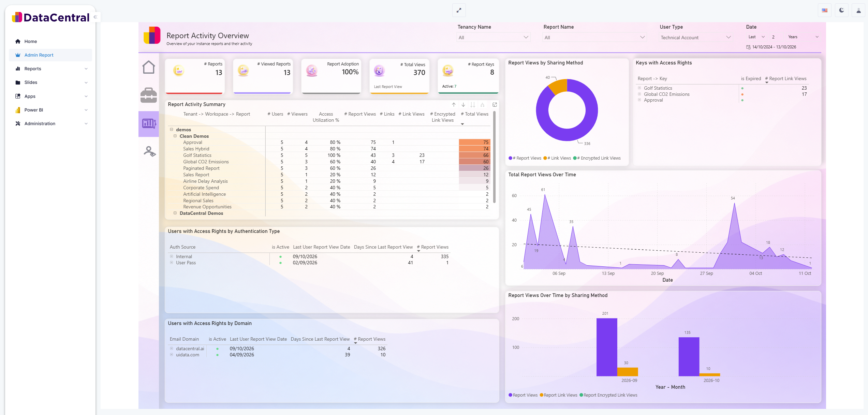Open the briefcase page in report sidebar
The width and height of the screenshot is (868, 415).
pyautogui.click(x=148, y=95)
